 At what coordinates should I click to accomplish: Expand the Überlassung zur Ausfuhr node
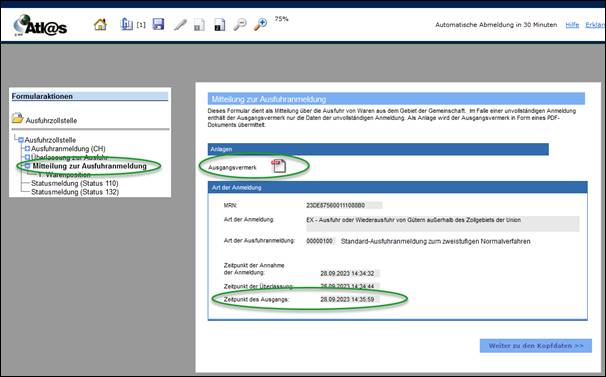coord(27,157)
